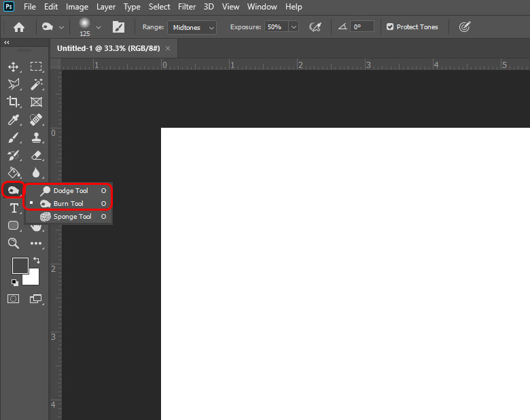This screenshot has height=420, width=530.
Task: Click the brush angle input field
Action: [361, 27]
